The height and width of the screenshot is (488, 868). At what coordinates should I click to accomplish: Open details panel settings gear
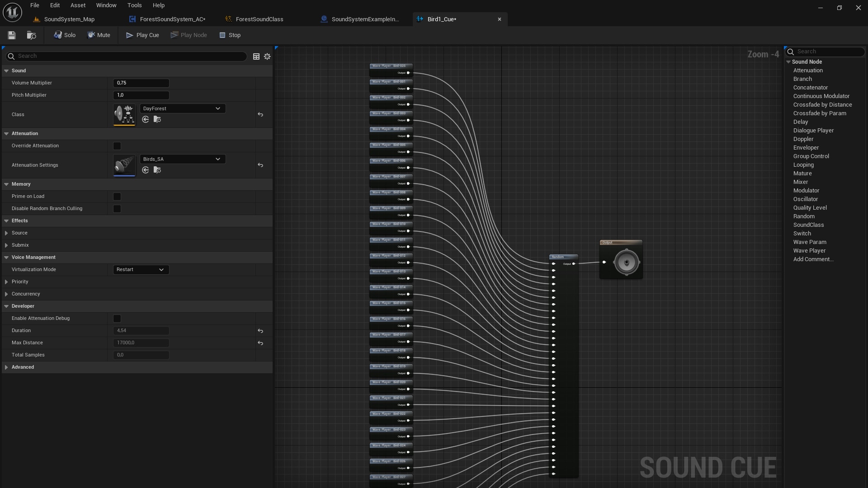[x=267, y=56]
